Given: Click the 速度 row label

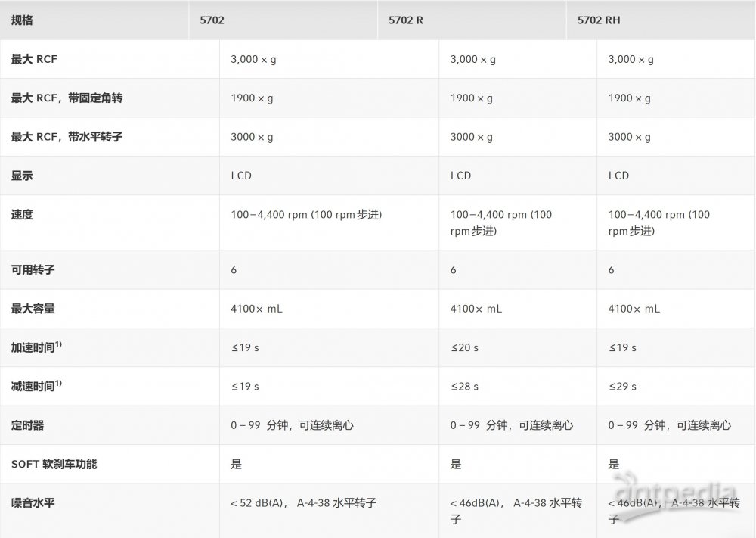Looking at the screenshot, I should pos(22,215).
